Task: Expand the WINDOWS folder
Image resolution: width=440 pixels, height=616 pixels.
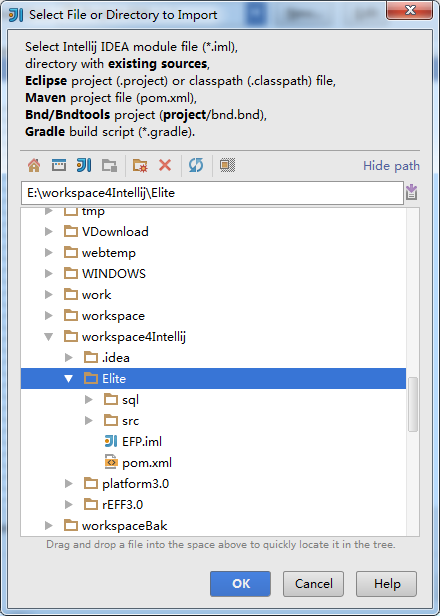Action: (49, 273)
